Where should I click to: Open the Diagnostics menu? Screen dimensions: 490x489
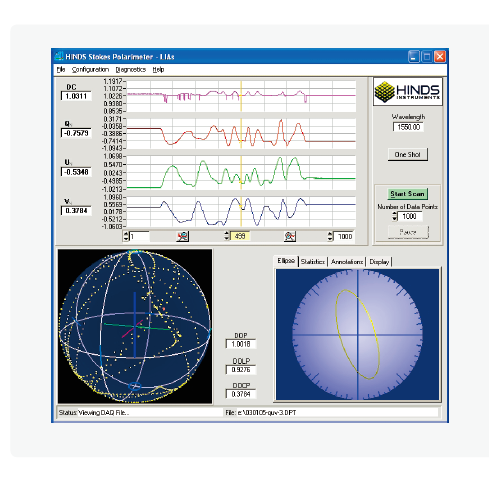coord(131,69)
